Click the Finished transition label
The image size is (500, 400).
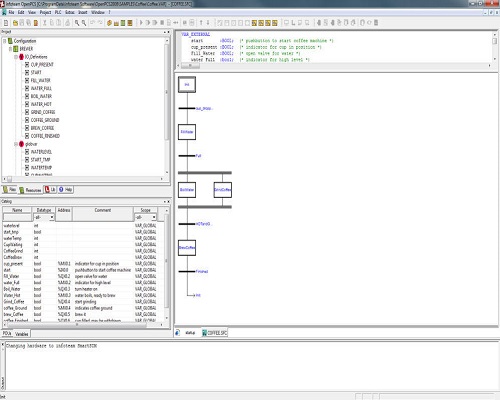pos(202,271)
